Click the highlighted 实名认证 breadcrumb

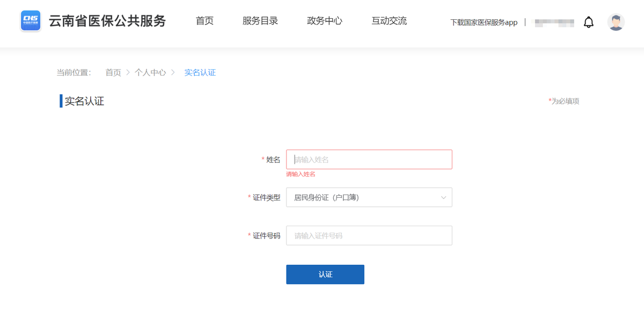[199, 72]
